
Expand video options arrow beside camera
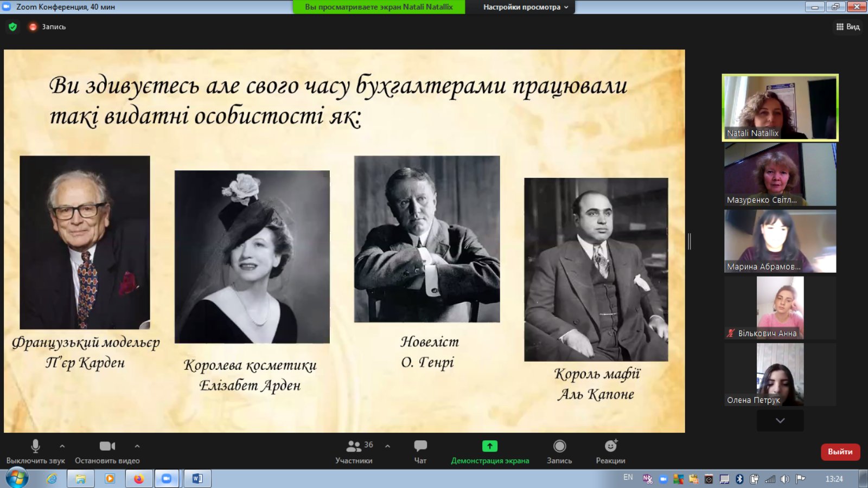point(137,446)
